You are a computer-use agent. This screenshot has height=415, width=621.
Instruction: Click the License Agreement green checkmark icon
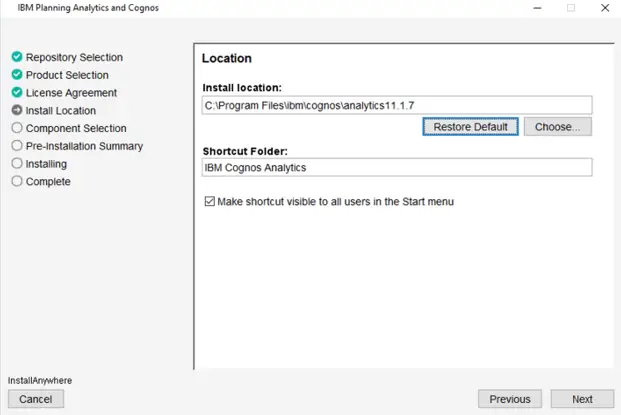click(17, 92)
